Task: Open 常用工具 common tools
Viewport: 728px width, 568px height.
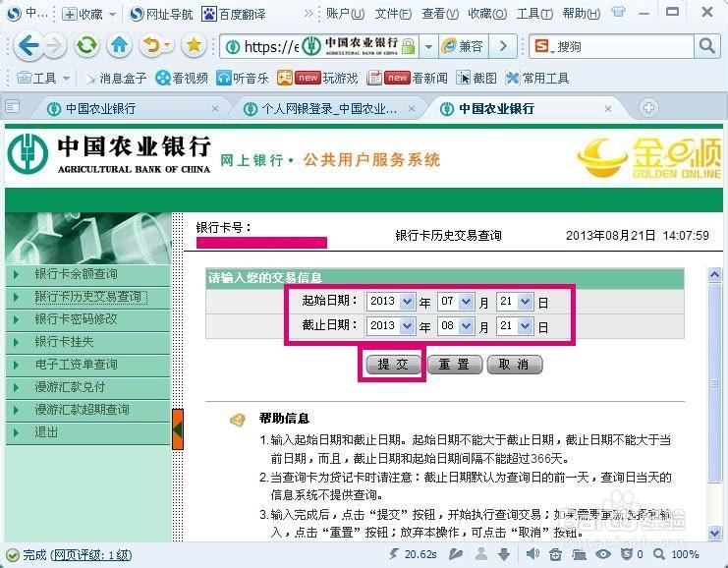Action: tap(537, 78)
